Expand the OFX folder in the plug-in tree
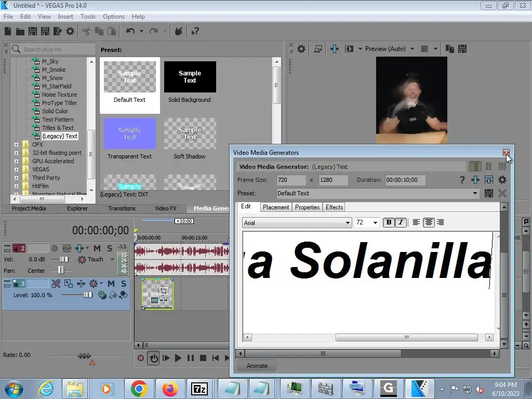532x399 pixels. pyautogui.click(x=16, y=144)
